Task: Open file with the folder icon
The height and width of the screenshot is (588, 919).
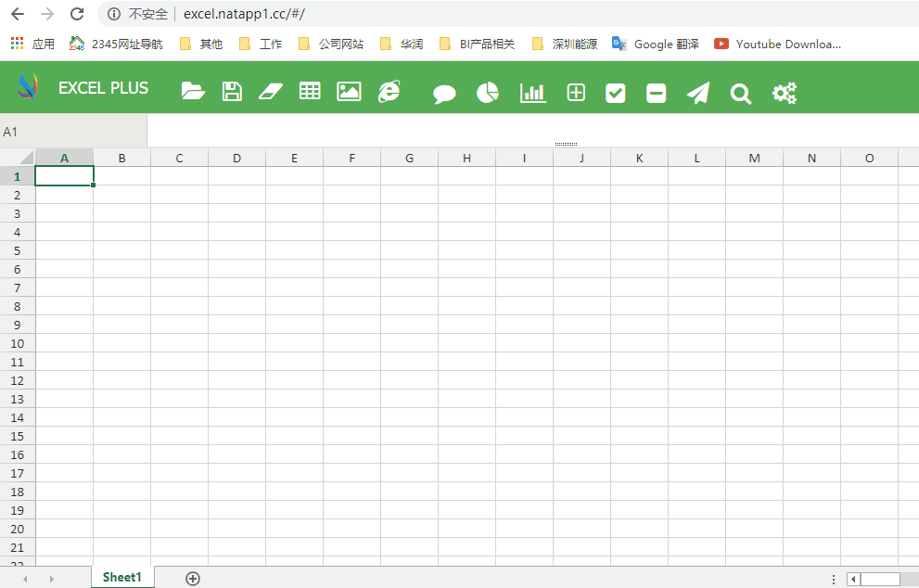Action: [193, 92]
